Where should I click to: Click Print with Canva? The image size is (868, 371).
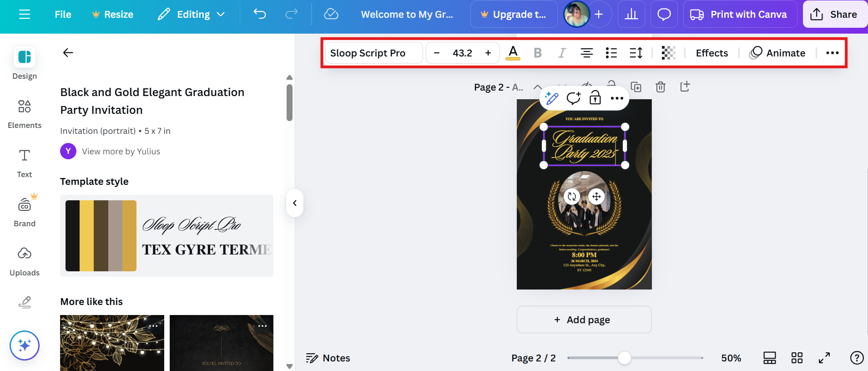[x=740, y=15]
